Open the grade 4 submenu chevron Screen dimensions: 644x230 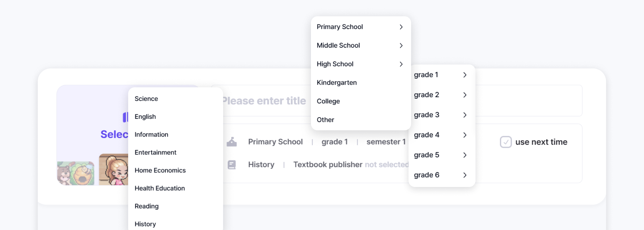[465, 135]
